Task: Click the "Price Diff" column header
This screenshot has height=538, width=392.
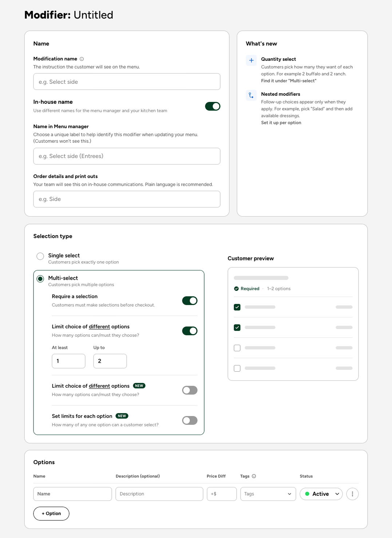Action: click(x=216, y=476)
